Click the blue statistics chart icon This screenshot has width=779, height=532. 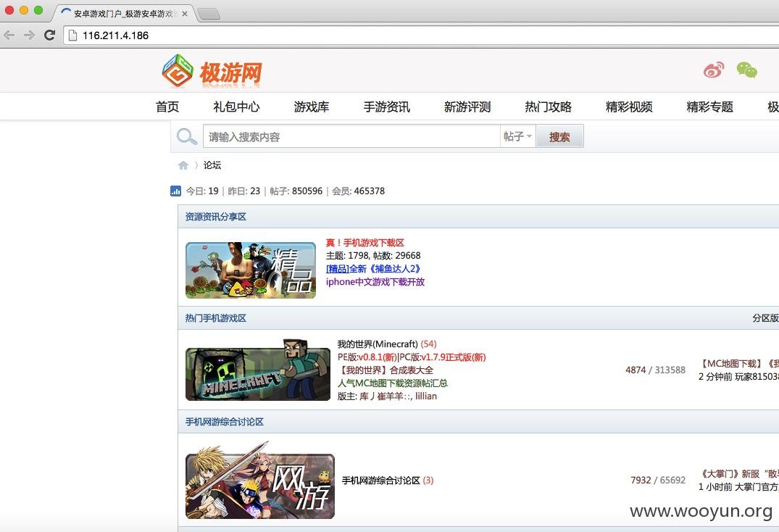175,191
